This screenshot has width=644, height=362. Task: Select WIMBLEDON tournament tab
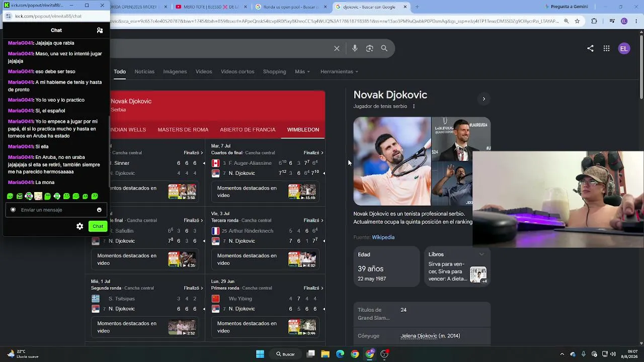coord(303,130)
